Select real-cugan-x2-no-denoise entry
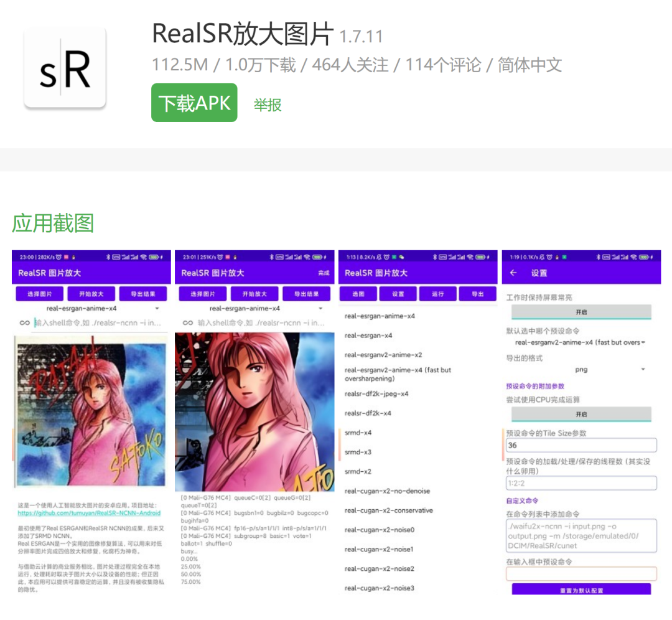The image size is (672, 620). pyautogui.click(x=387, y=491)
